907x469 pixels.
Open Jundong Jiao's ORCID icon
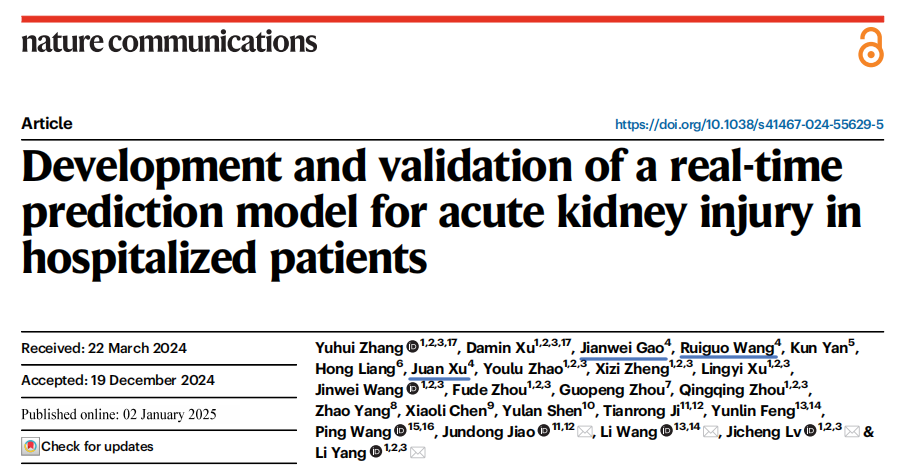544,431
